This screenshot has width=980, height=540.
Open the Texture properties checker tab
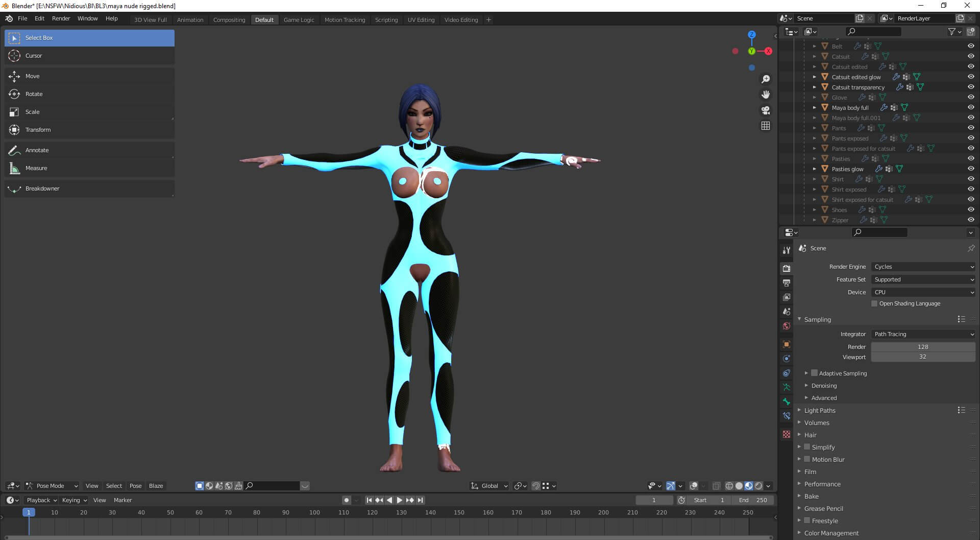787,434
